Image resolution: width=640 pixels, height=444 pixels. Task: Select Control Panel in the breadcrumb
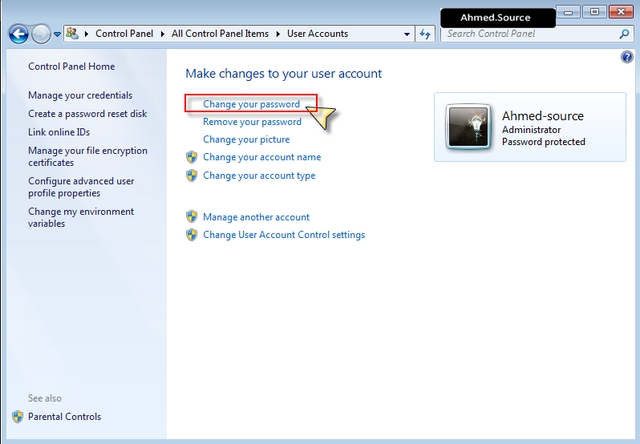tap(124, 33)
